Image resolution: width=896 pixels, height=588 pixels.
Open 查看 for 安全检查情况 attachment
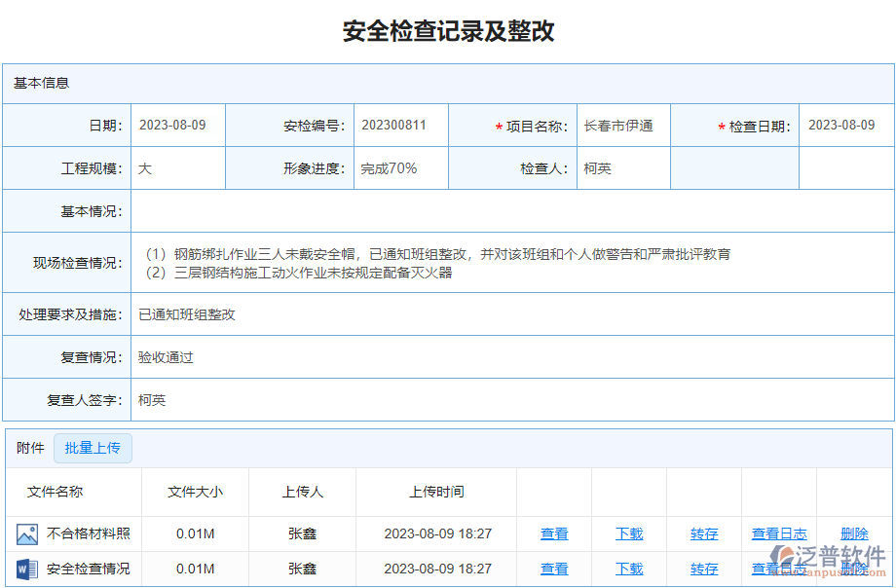click(x=553, y=569)
